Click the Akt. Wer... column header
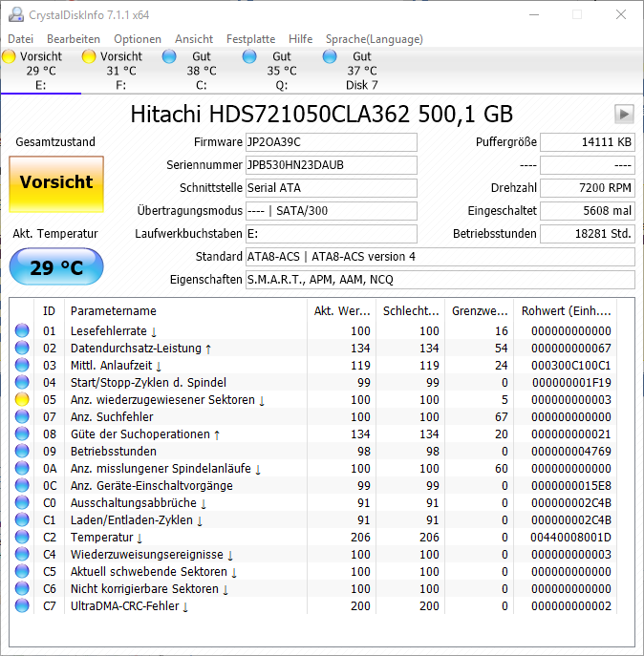Viewport: 644px width, 656px height. pos(342,311)
